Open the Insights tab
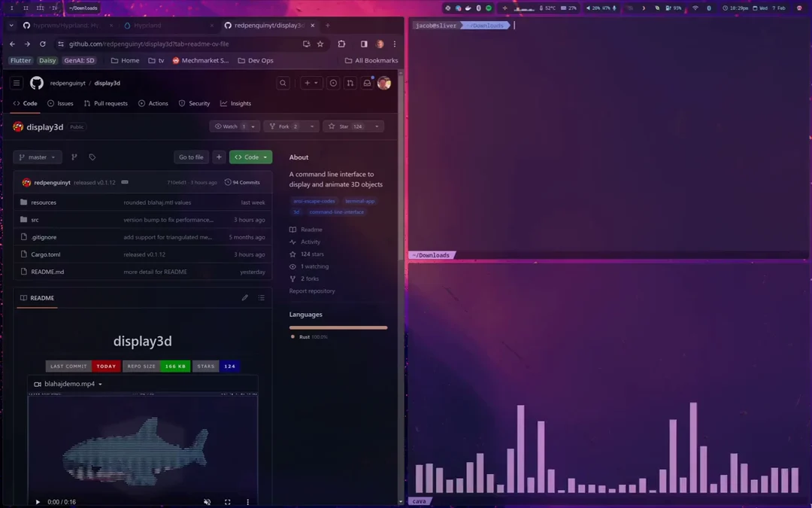 pyautogui.click(x=236, y=103)
